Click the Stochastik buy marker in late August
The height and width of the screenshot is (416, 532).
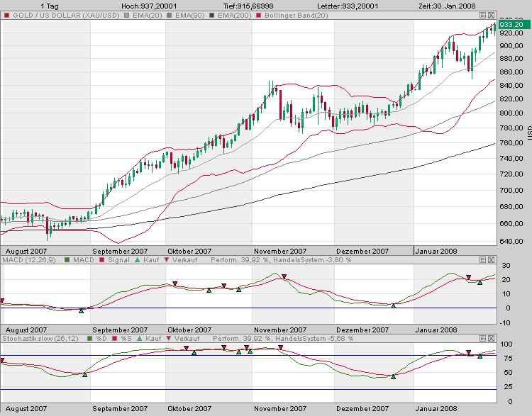click(84, 374)
